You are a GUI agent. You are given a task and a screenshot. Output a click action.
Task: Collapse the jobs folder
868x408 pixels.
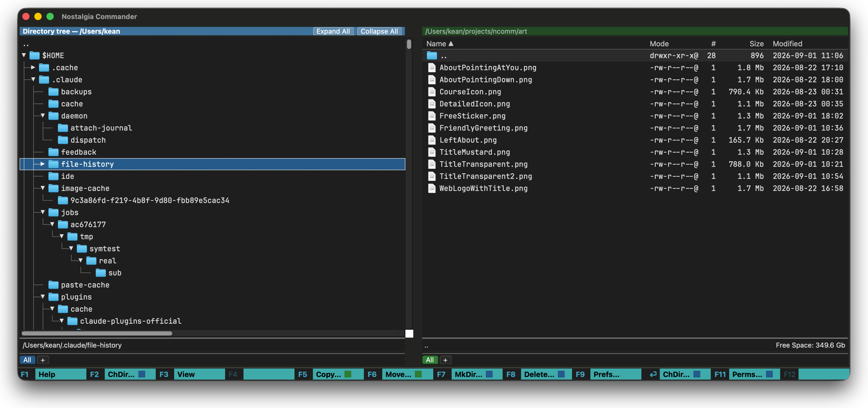[x=43, y=212]
